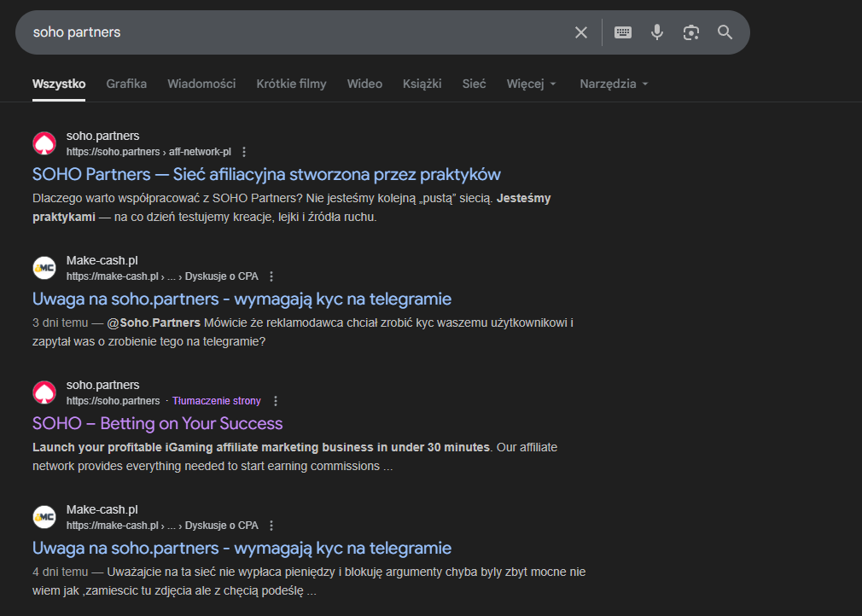Open SOHO – Betting on Your Success link
This screenshot has height=616, width=862.
click(157, 423)
